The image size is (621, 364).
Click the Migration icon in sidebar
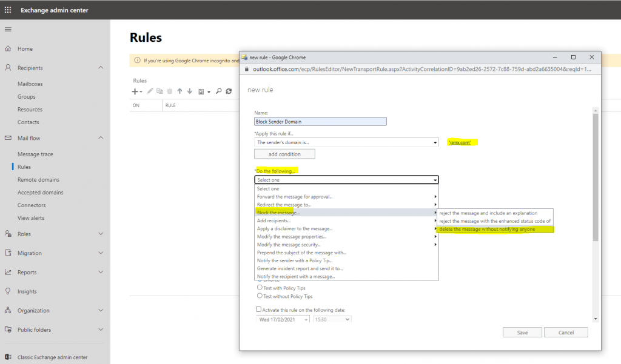click(x=8, y=253)
